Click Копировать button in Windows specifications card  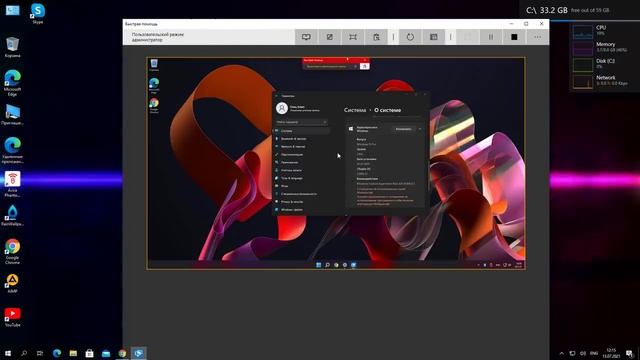tap(403, 129)
